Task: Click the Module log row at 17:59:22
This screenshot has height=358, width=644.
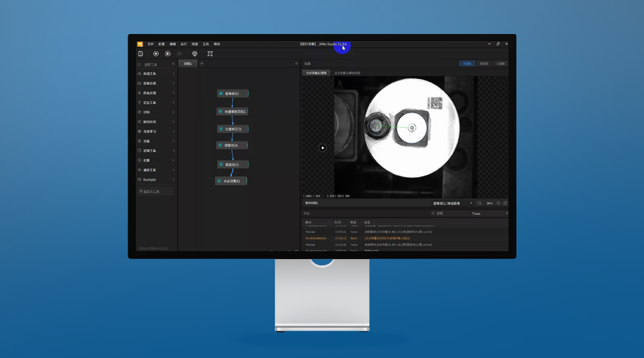Action: (405, 232)
